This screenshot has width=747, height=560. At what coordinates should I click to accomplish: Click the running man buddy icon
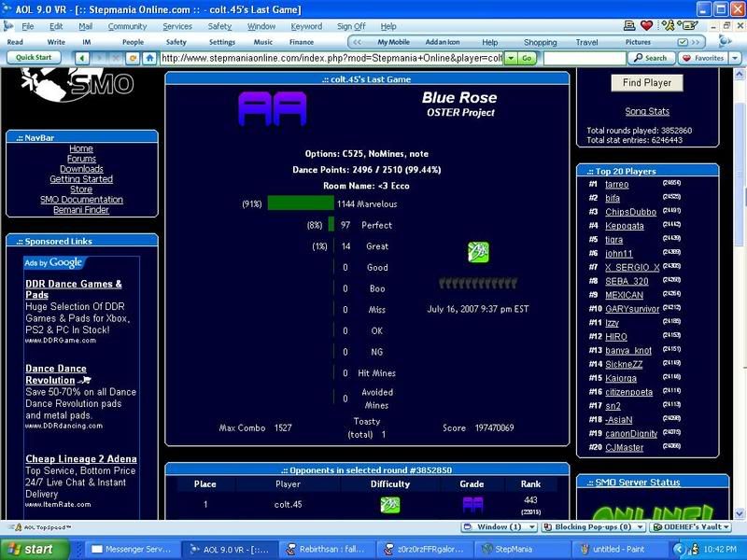(668, 26)
